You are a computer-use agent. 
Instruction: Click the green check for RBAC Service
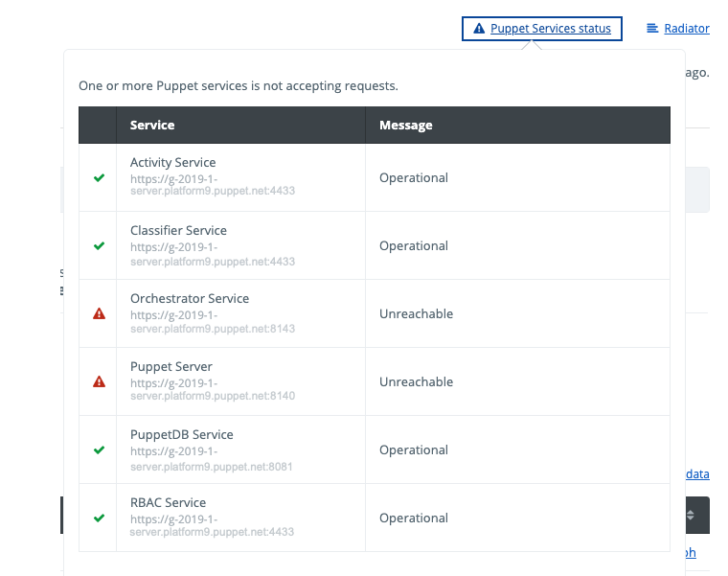[x=99, y=518]
